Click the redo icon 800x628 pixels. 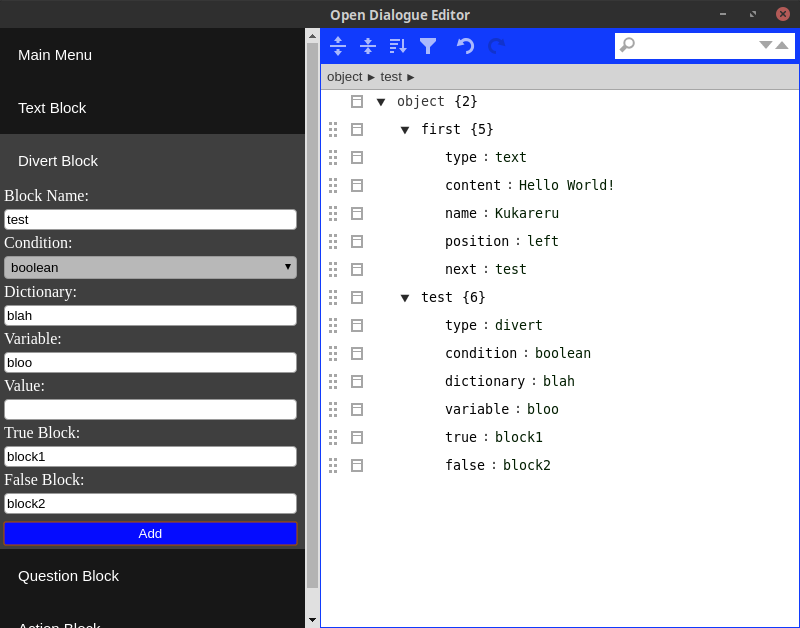(495, 46)
